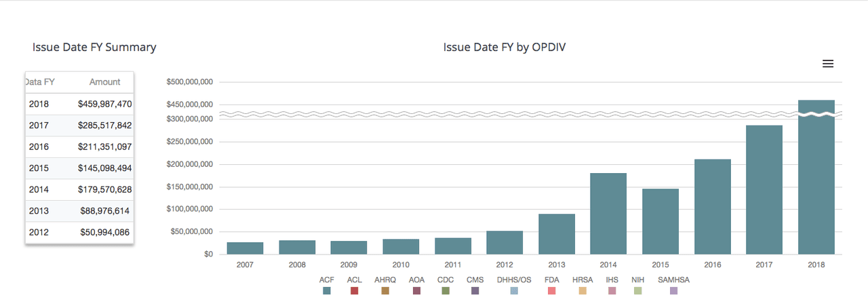
Task: Hide the CDC legend series
Action: 446,290
